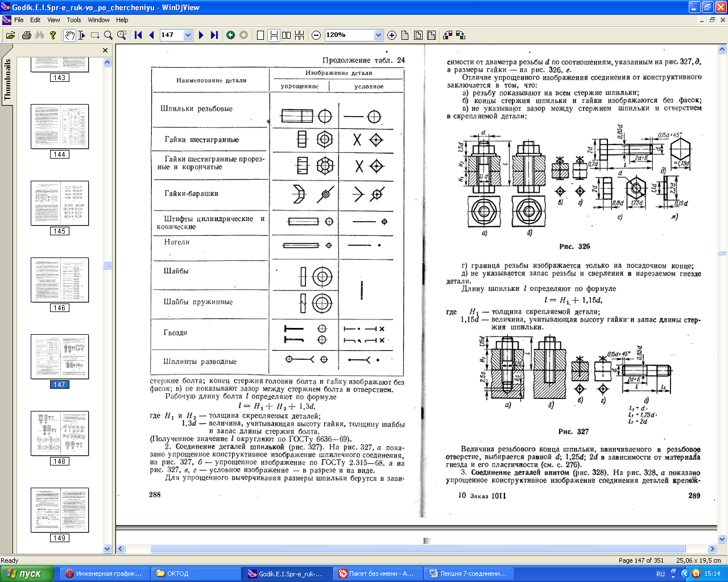Click the gray Forward navigation icon
Viewport: 728px width, 582px height.
point(244,35)
